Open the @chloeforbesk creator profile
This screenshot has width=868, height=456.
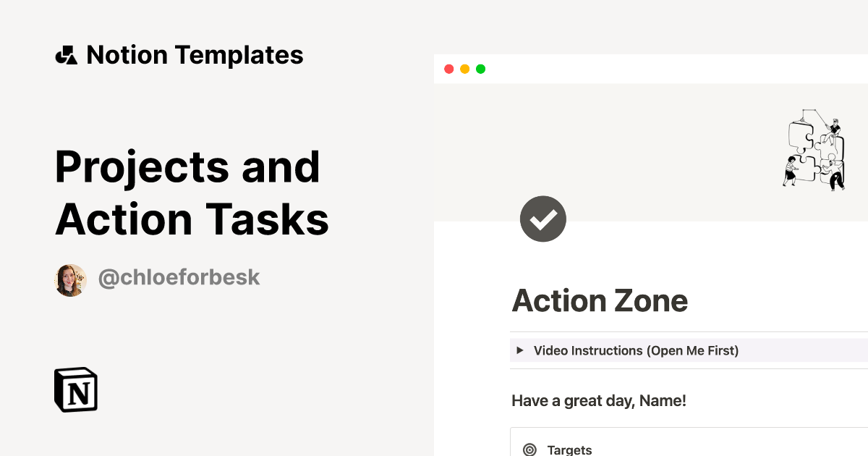(179, 277)
